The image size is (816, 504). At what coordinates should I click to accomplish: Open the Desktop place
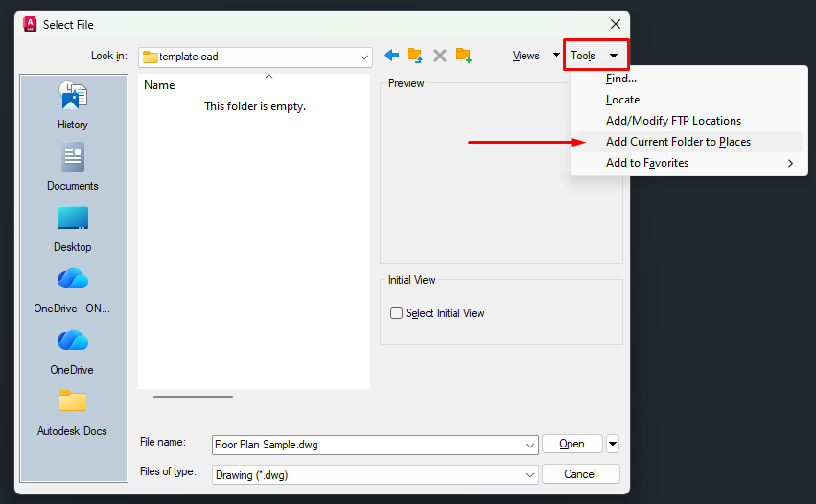(x=73, y=229)
